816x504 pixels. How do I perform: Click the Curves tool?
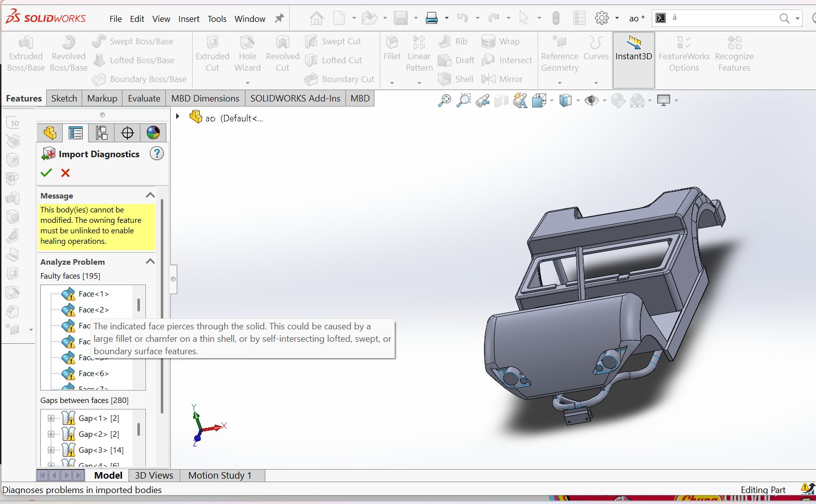(596, 48)
